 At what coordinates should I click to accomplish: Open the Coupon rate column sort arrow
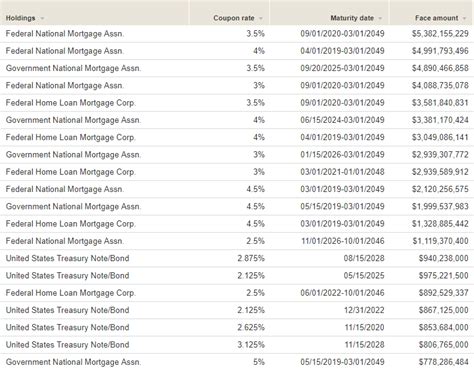[x=261, y=18]
